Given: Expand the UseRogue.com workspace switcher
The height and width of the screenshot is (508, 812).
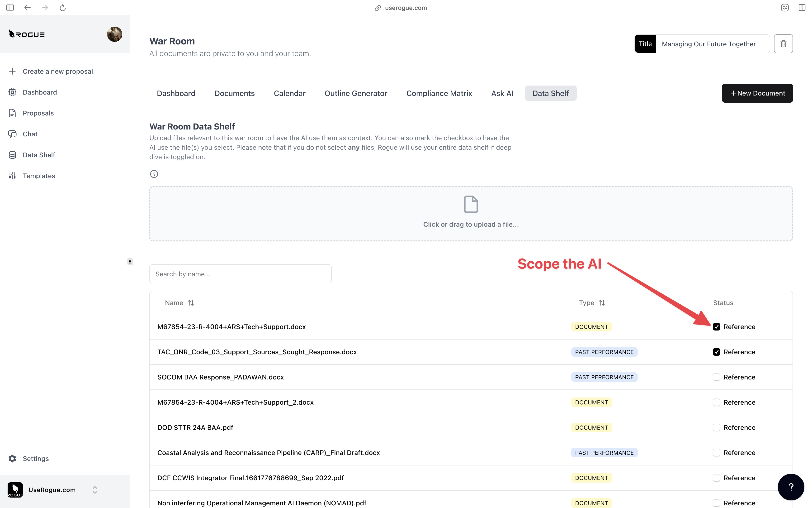Looking at the screenshot, I should 95,490.
